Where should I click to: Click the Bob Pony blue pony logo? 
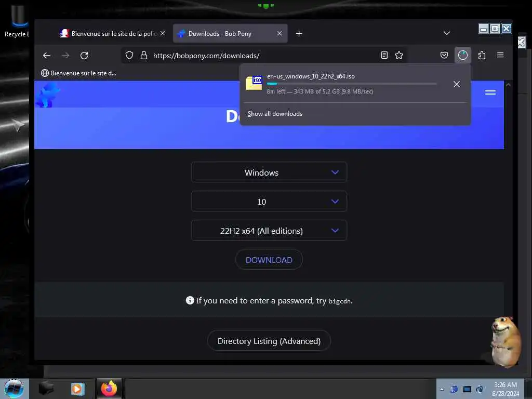(48, 95)
